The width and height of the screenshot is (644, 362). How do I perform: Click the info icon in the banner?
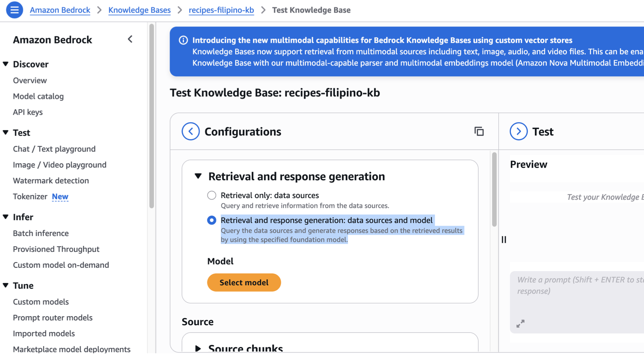(183, 40)
